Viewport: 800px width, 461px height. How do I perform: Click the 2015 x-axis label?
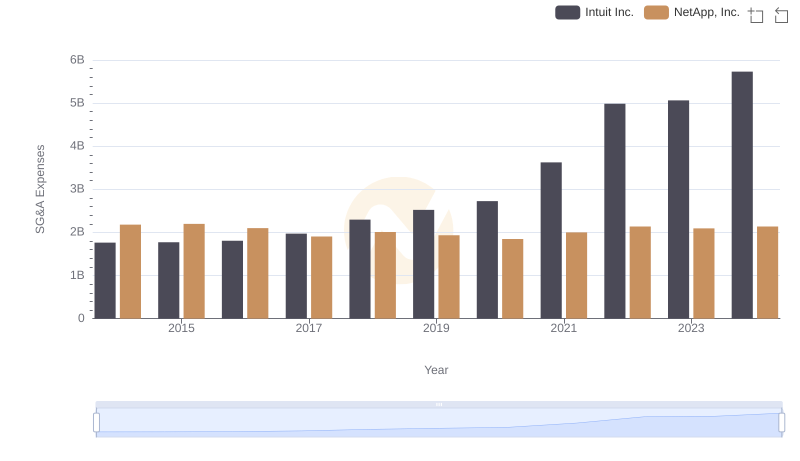point(181,328)
